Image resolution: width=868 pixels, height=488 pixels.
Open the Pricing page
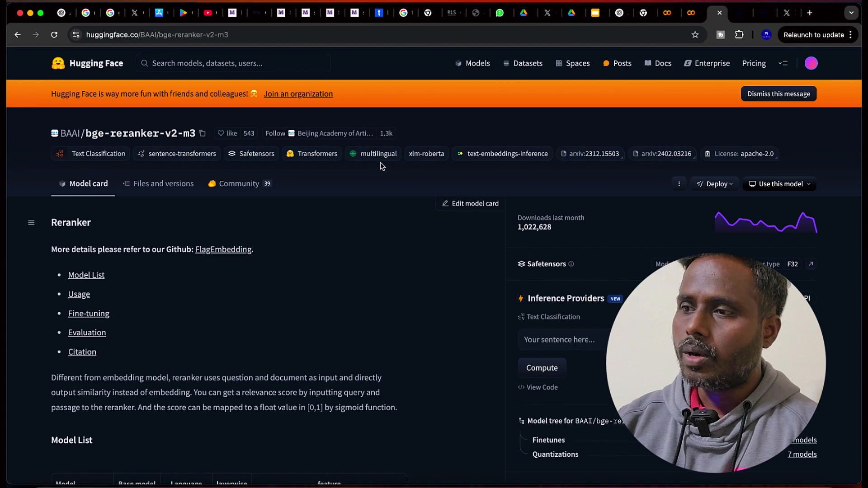click(754, 63)
